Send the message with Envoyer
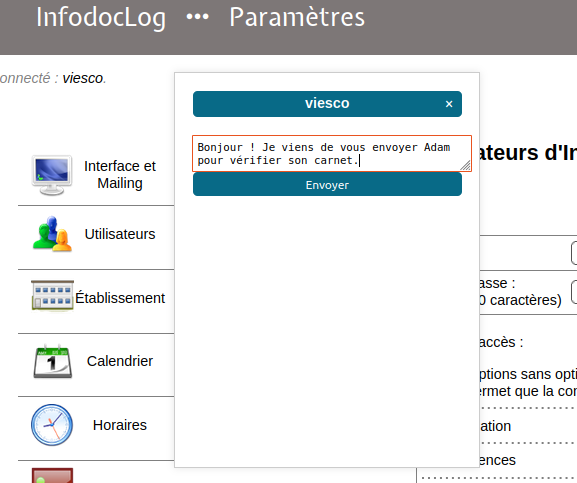The width and height of the screenshot is (577, 483). click(x=327, y=185)
